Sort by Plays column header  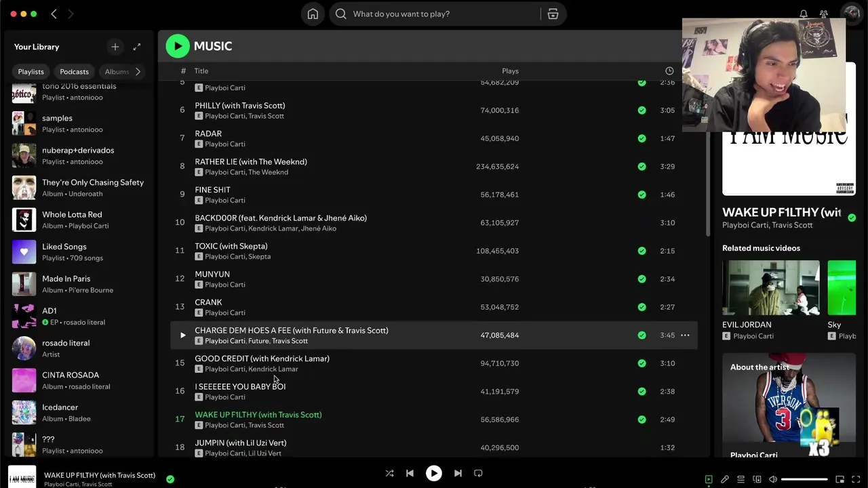tap(510, 70)
